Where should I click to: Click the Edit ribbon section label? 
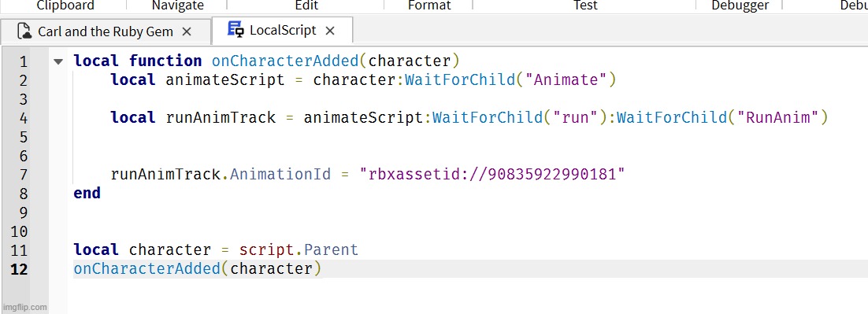point(306,6)
